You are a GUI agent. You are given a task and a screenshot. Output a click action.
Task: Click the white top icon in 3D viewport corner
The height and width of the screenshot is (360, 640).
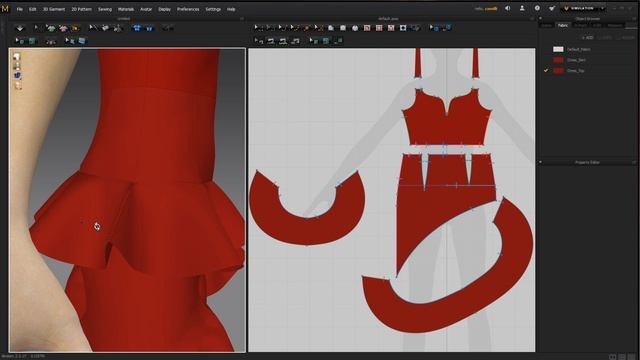tap(17, 57)
